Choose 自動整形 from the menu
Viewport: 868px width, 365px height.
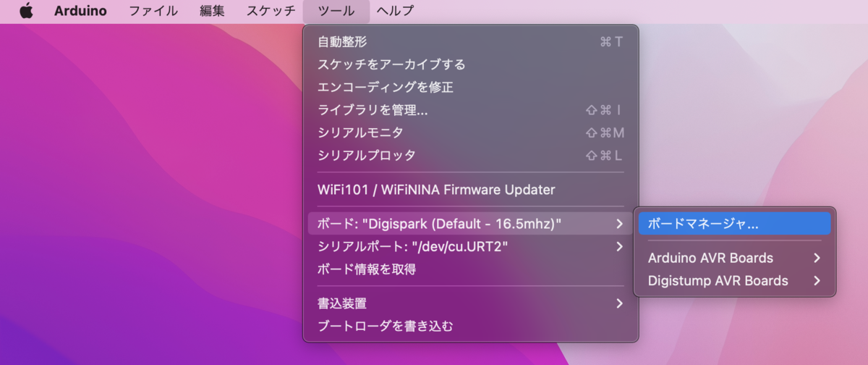click(471, 42)
